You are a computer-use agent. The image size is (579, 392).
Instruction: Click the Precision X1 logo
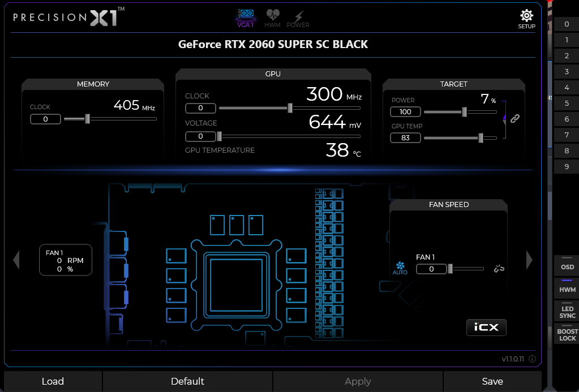tap(68, 17)
